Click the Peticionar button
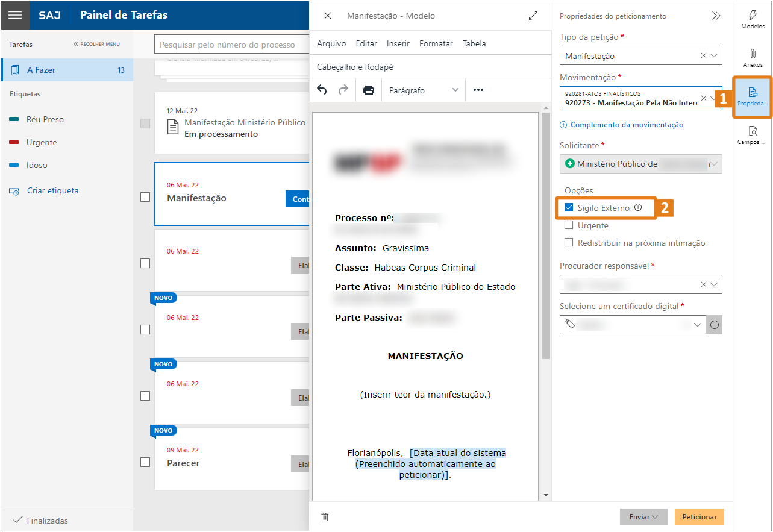The height and width of the screenshot is (532, 773). [699, 517]
